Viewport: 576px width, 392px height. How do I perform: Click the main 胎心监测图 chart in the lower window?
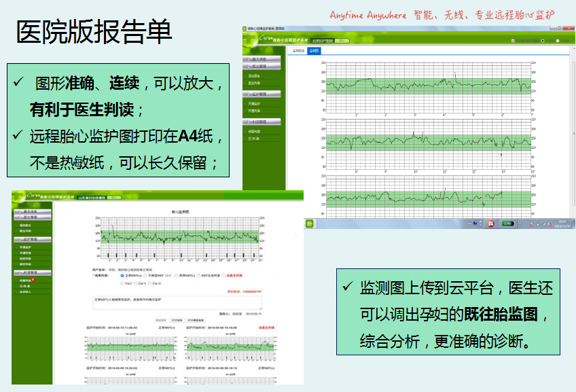coord(180,238)
